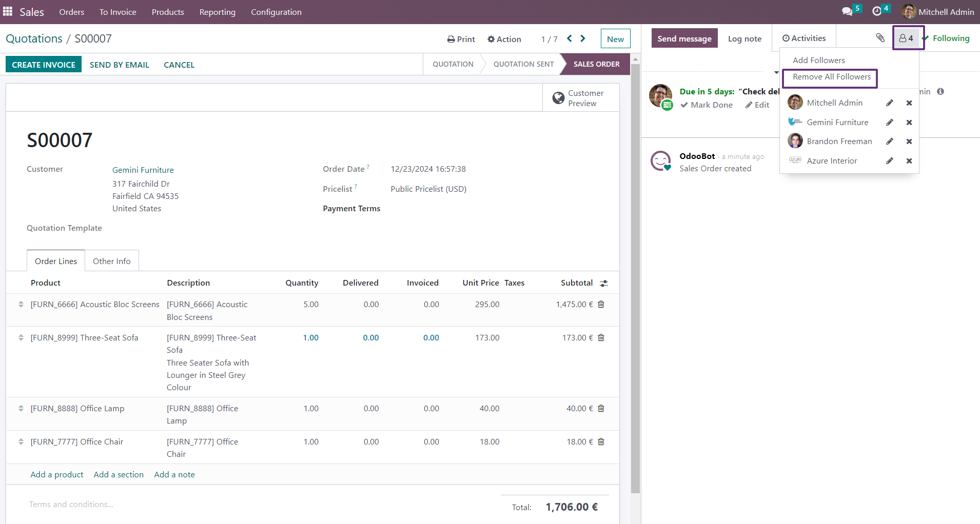Click Send message in chatter
The width and height of the screenshot is (980, 524).
[x=684, y=38]
